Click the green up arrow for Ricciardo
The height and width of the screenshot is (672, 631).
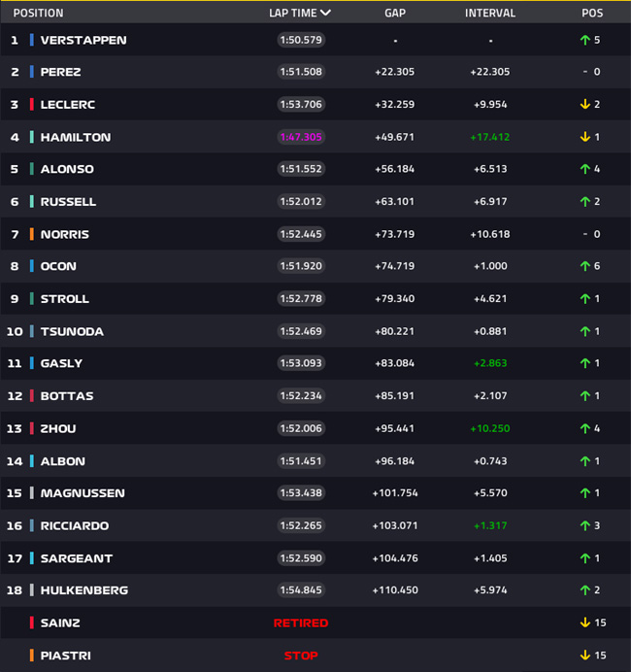click(x=584, y=525)
